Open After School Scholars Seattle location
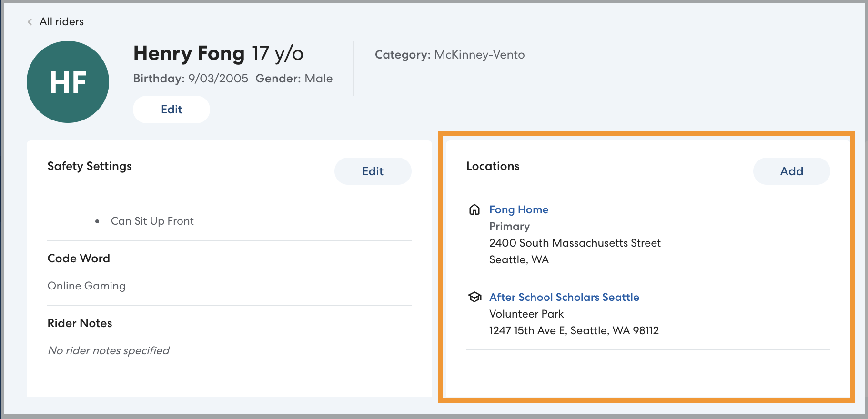The width and height of the screenshot is (868, 419). (564, 297)
